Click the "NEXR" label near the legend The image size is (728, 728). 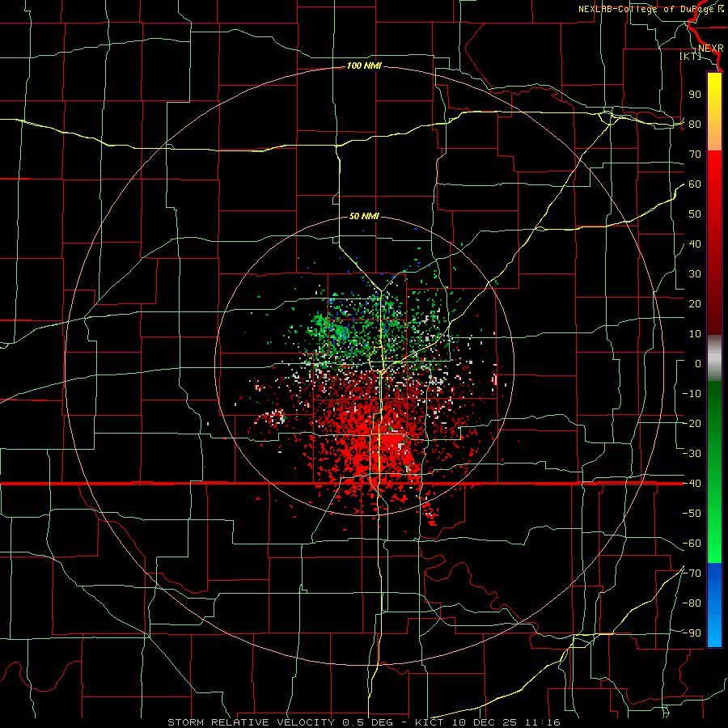711,49
